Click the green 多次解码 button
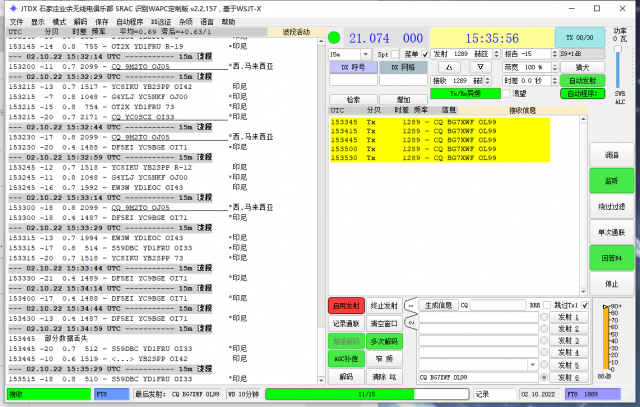The image size is (640, 407). [384, 341]
